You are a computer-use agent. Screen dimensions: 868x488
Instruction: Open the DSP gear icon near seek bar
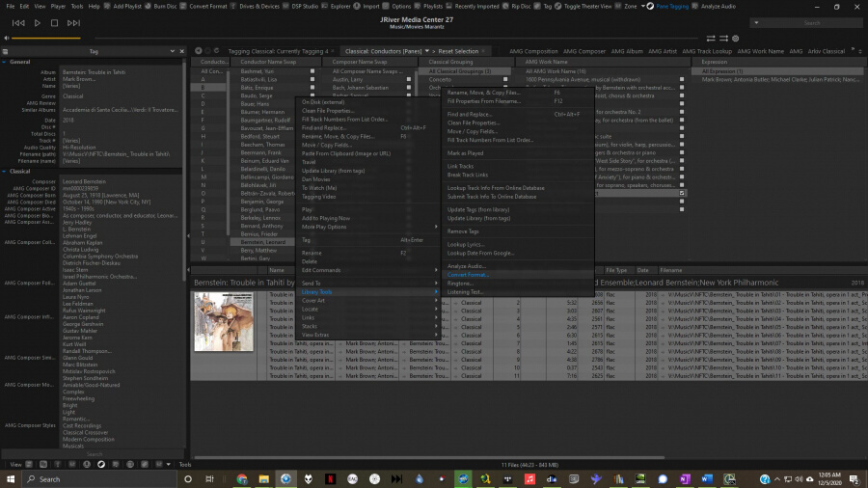point(736,39)
